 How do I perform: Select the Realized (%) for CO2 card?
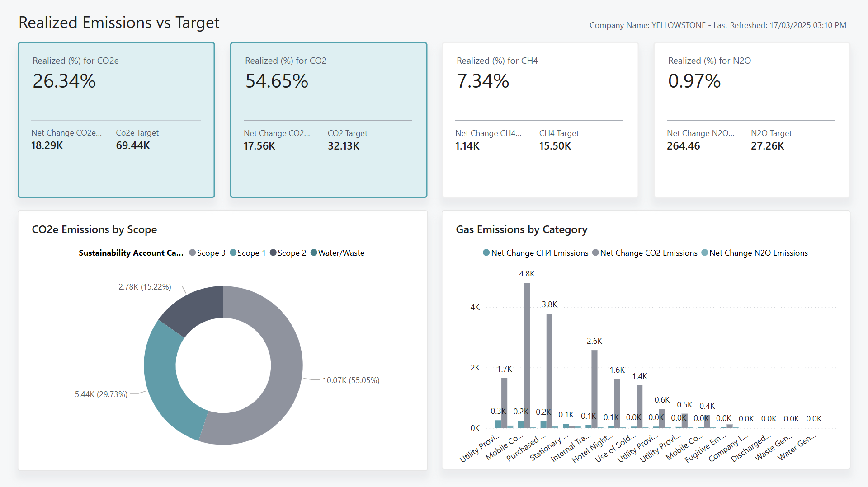point(329,120)
